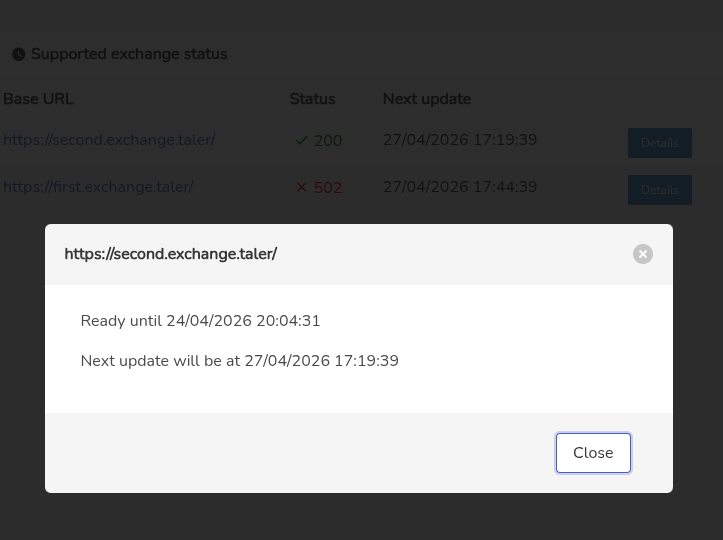This screenshot has height=540, width=723.
Task: Open the https://second.exchange.taler/ link in the table
Action: [109, 140]
